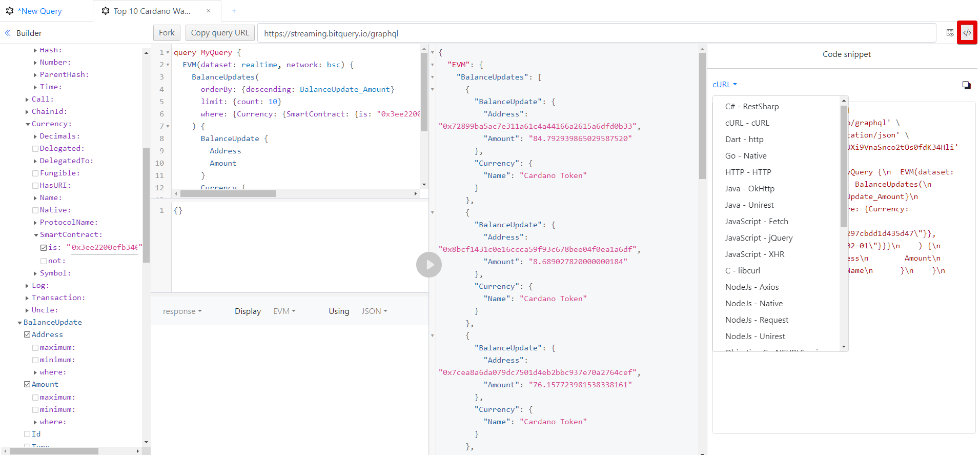The height and width of the screenshot is (455, 980).
Task: Click the first Cardano Token result value
Action: tap(553, 175)
